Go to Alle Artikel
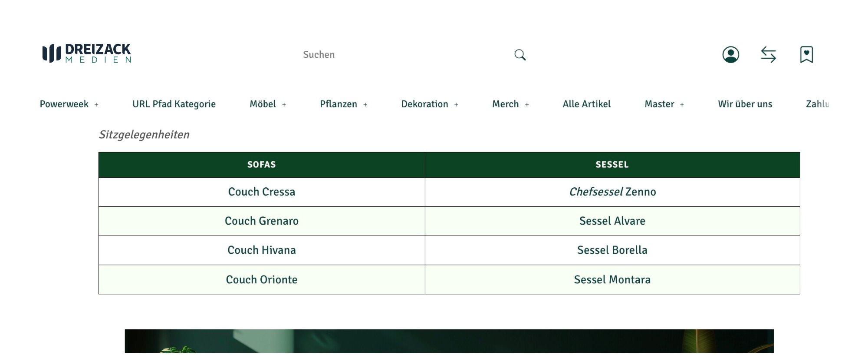Viewport: 868px width, 355px height. pos(587,104)
